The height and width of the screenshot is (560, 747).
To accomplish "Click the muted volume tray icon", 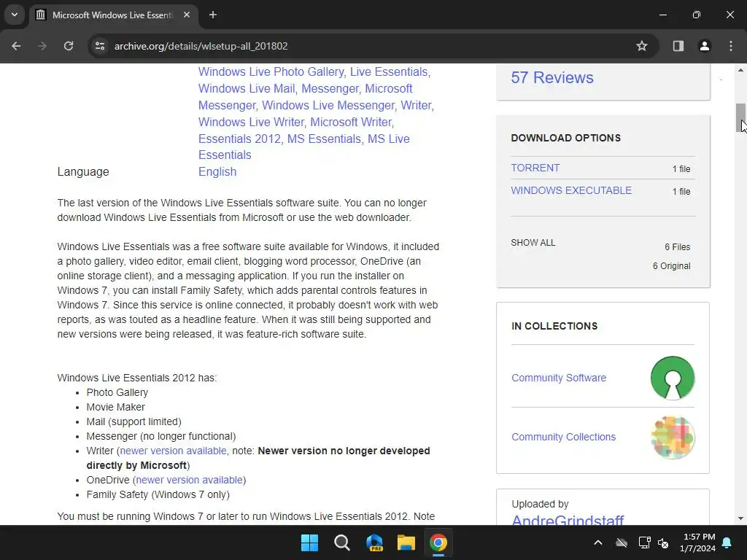I will (x=662, y=542).
